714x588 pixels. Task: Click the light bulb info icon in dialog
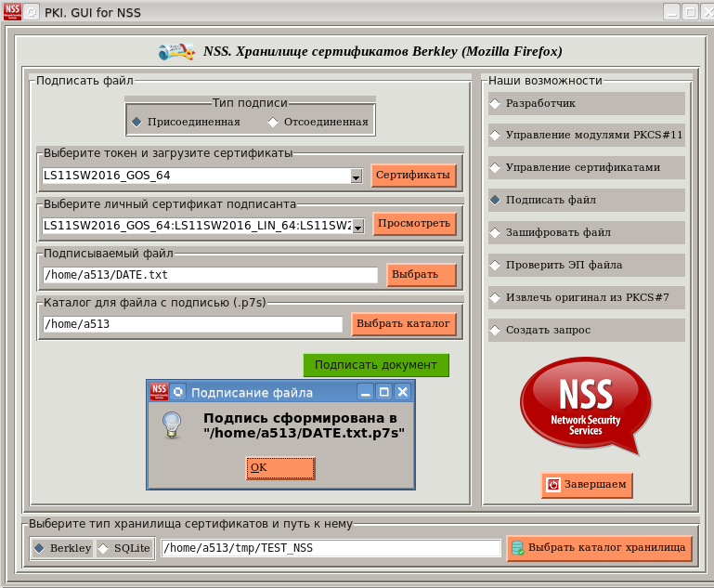[x=172, y=425]
